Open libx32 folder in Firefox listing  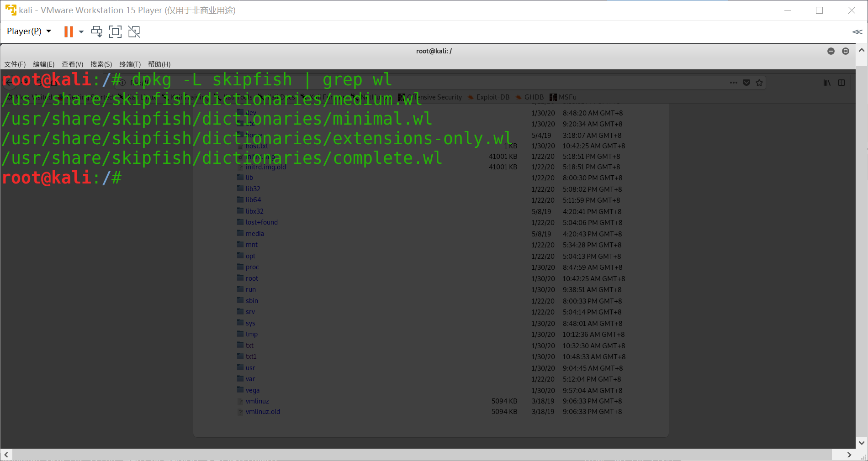pos(254,211)
